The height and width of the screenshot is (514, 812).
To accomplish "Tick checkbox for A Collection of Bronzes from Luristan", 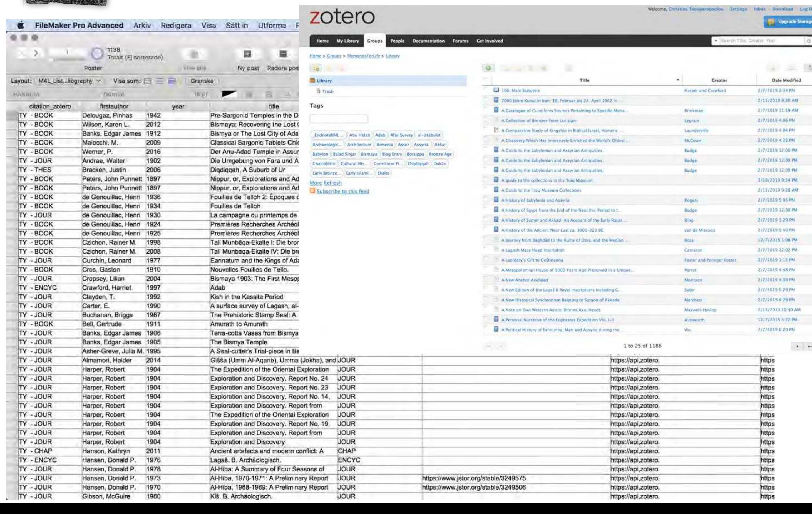I will pyautogui.click(x=486, y=119).
